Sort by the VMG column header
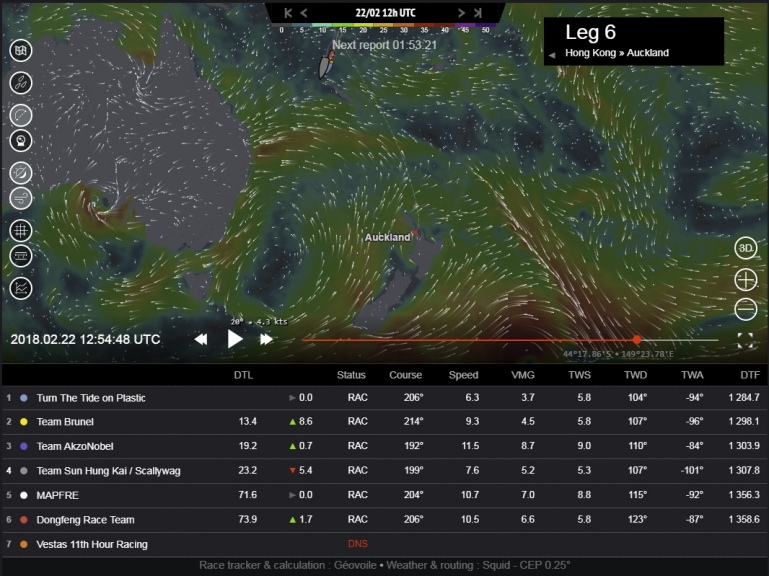The width and height of the screenshot is (769, 576). point(523,375)
